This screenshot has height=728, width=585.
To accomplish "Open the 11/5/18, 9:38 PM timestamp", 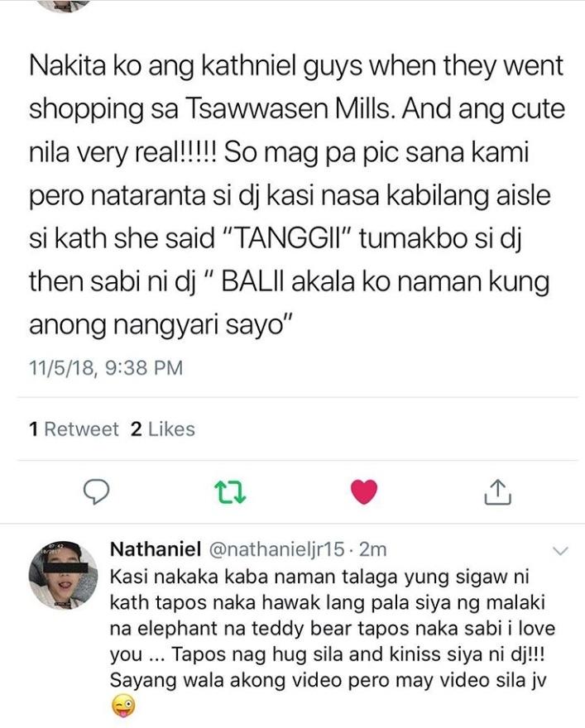I will [106, 367].
